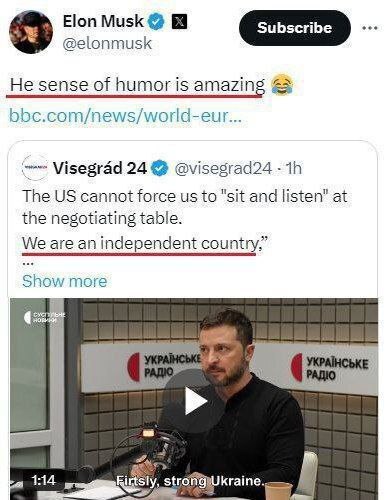Viewport: 391px width, 500px height.
Task: Click the @visegrad24 handle
Action: click(223, 168)
